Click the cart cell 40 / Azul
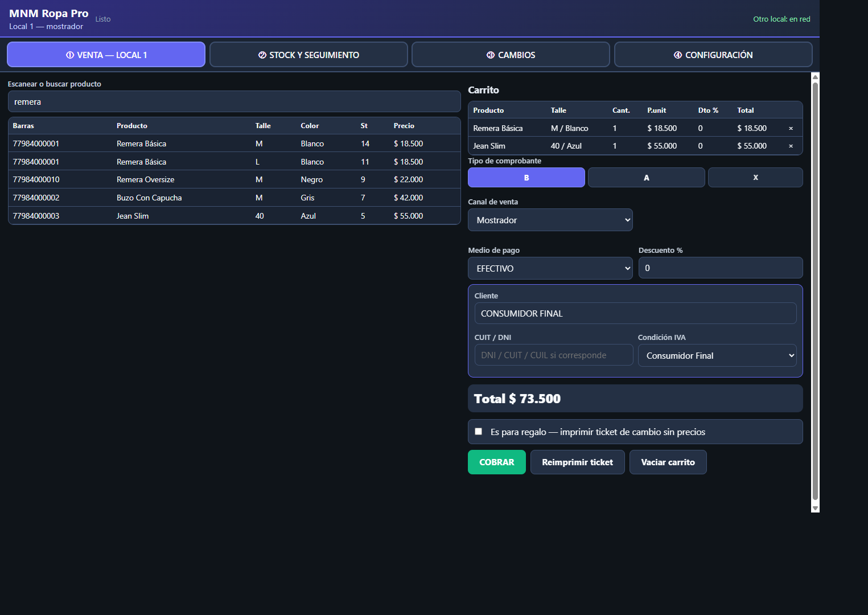Viewport: 868px width, 615px height. tap(566, 146)
